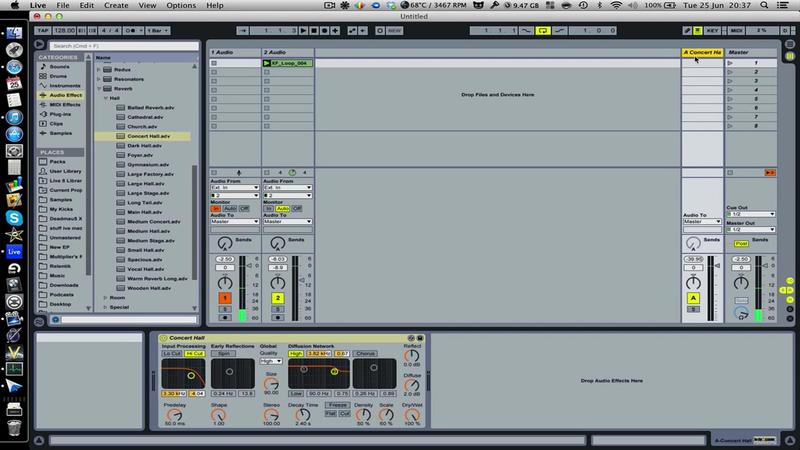
Task: Expand the Special subfolder
Action: pyautogui.click(x=106, y=307)
